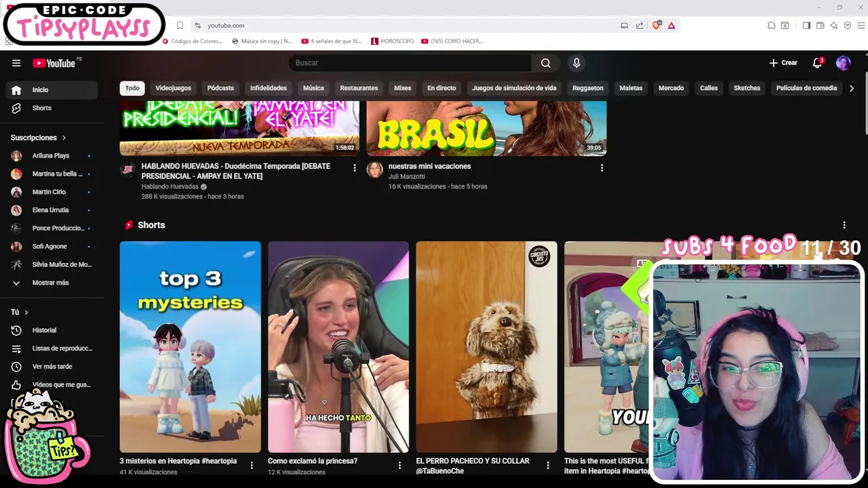Toggle the browser sidebar panel icon
Screen dimensions: 868x488
[806, 26]
